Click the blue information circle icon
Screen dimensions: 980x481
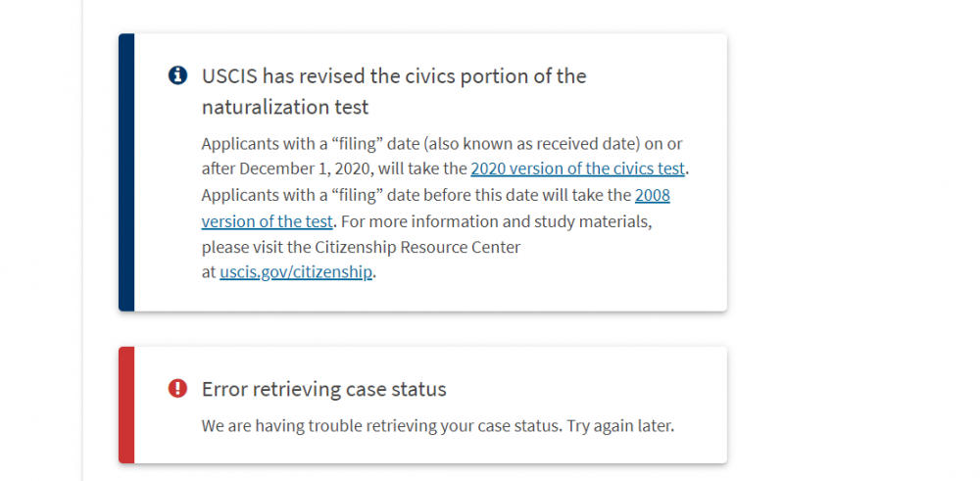[x=177, y=75]
